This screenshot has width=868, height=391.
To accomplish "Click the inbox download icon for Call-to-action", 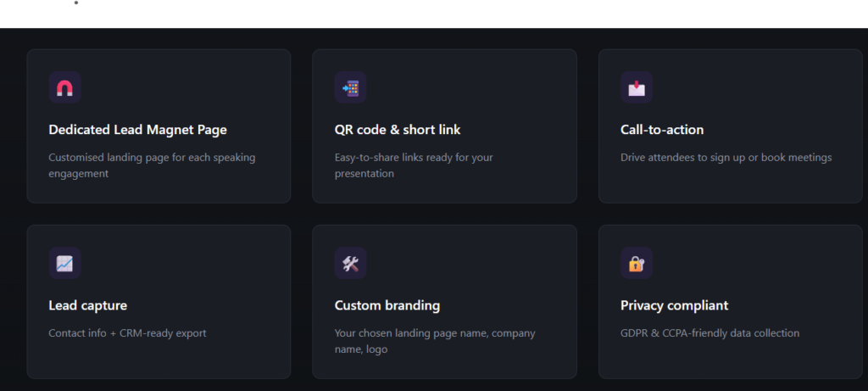I will [636, 87].
